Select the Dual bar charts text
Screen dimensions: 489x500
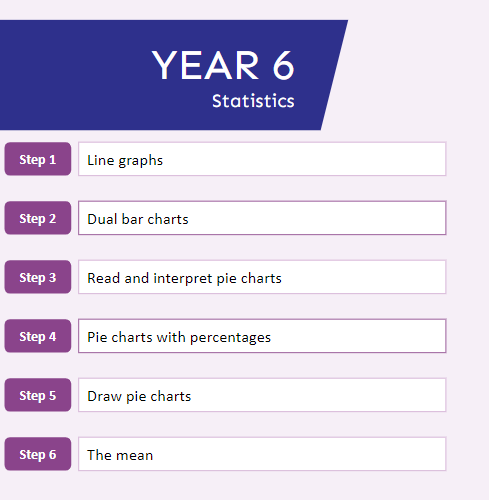point(138,219)
